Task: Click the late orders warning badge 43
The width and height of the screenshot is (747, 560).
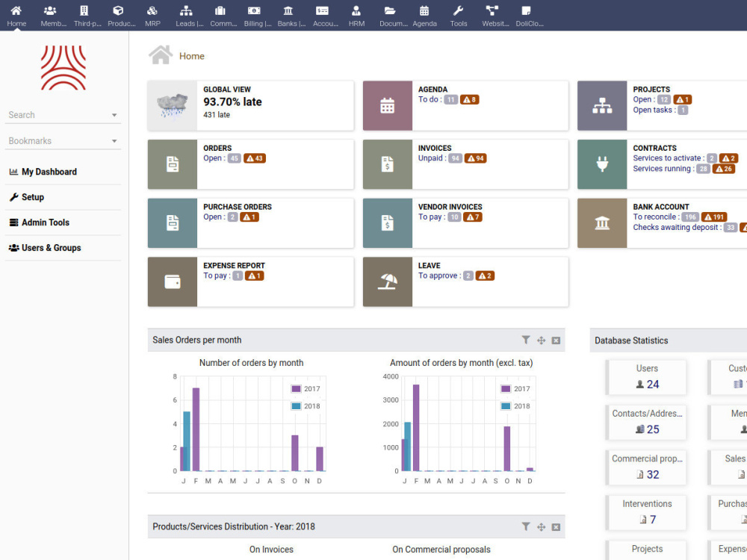Action: (x=255, y=158)
